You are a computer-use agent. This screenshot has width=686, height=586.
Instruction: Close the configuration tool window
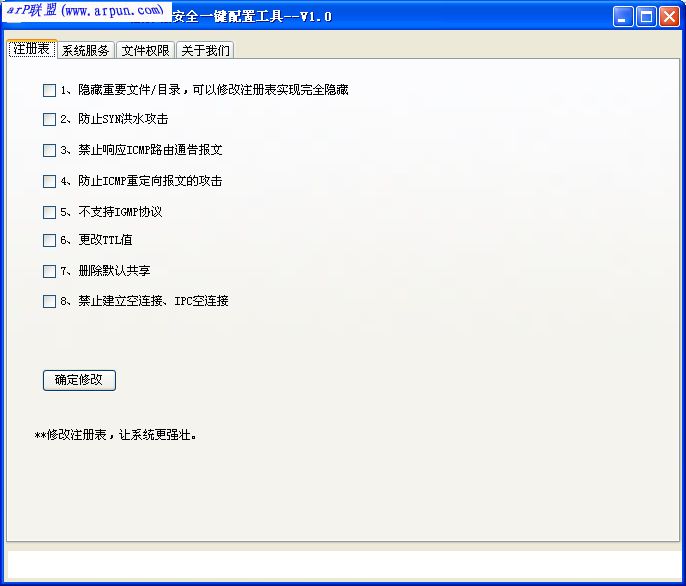click(x=669, y=17)
